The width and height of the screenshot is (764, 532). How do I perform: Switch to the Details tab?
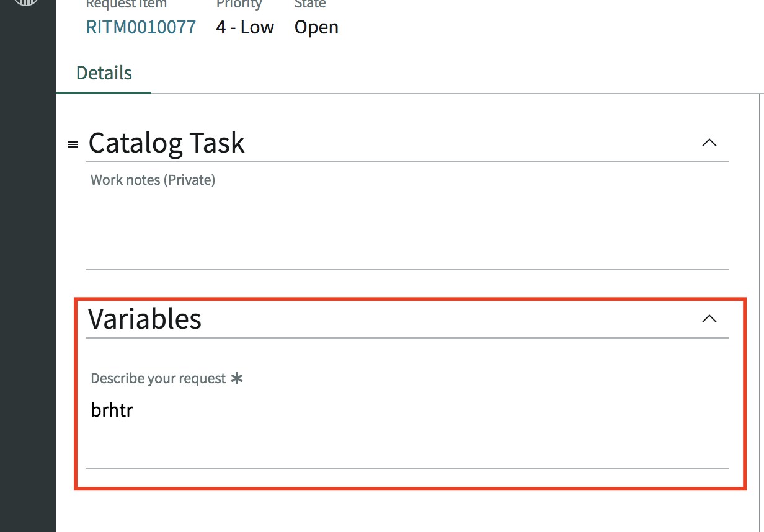(104, 73)
